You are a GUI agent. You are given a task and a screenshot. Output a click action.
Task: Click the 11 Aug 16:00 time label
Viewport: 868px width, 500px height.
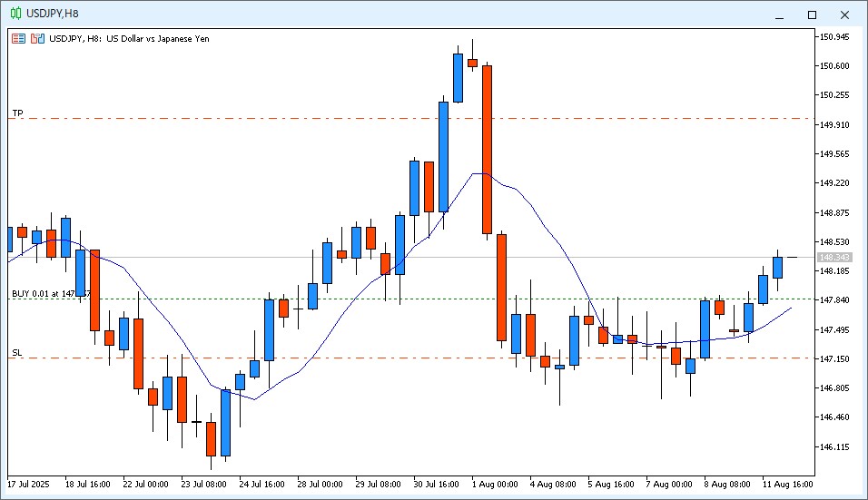tap(788, 484)
